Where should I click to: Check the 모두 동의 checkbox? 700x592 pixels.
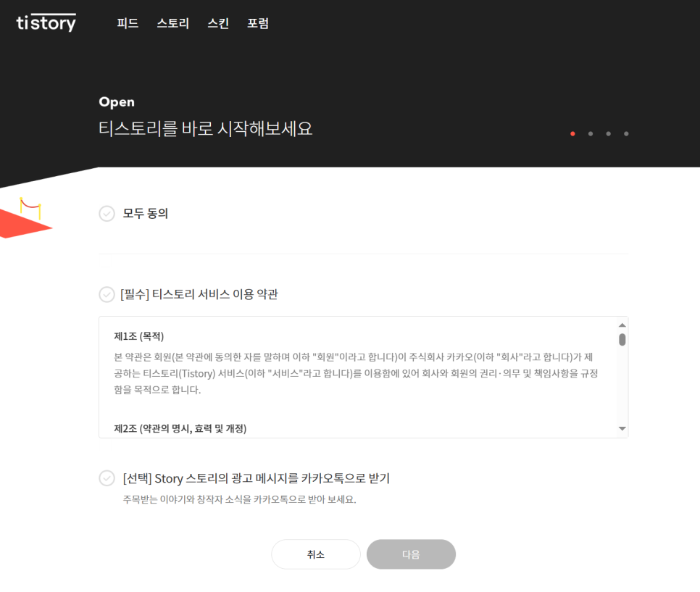point(107,214)
